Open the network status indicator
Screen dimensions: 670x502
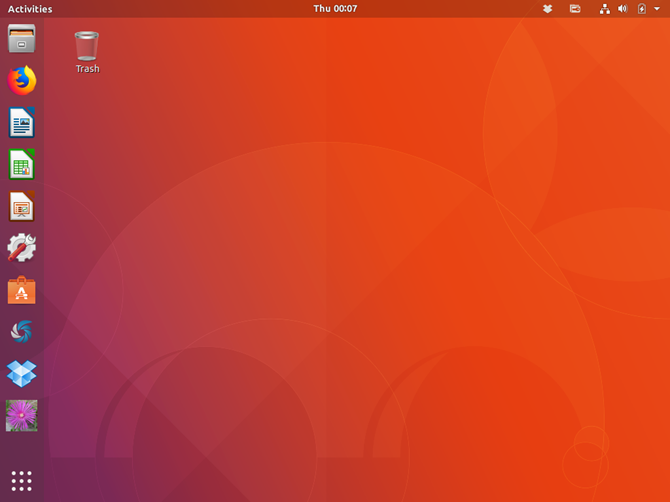point(605,9)
